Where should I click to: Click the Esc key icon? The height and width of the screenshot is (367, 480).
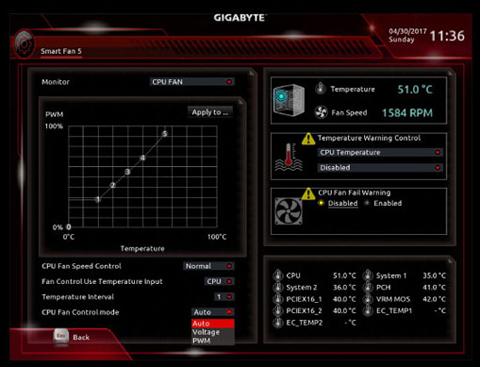(61, 336)
